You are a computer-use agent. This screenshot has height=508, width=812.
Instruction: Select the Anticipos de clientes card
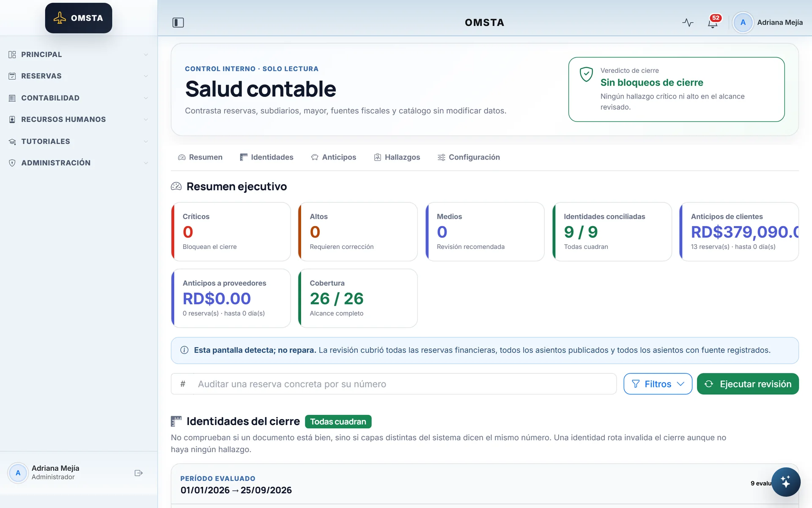click(739, 232)
